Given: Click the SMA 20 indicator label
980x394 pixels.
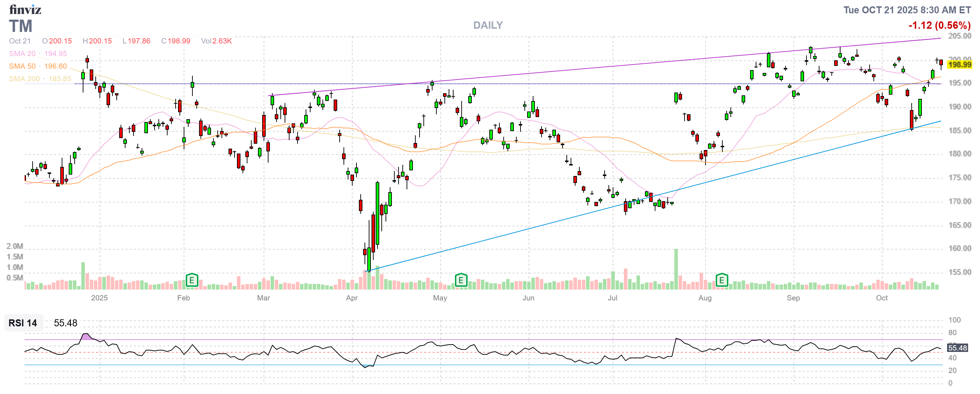Looking at the screenshot, I should tap(22, 54).
